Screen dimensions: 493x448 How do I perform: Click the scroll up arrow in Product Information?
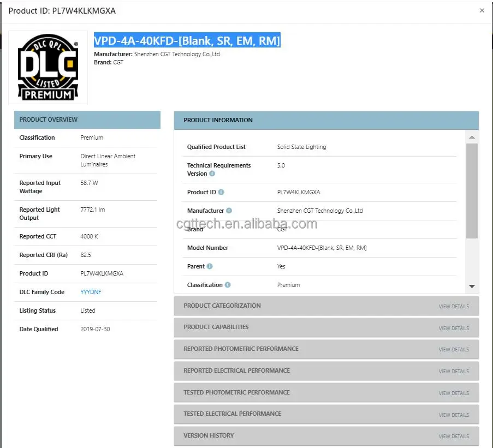pyautogui.click(x=472, y=137)
